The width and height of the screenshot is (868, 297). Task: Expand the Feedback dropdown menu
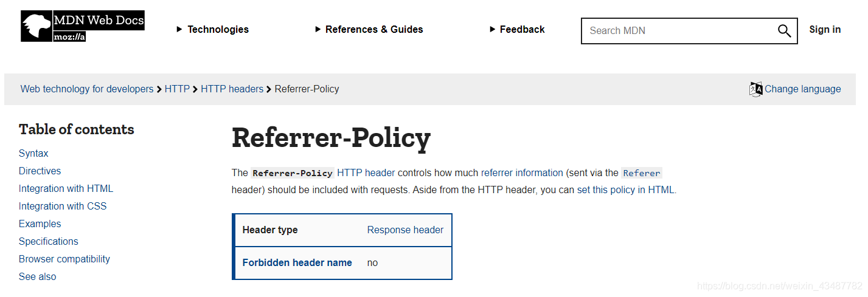[517, 29]
